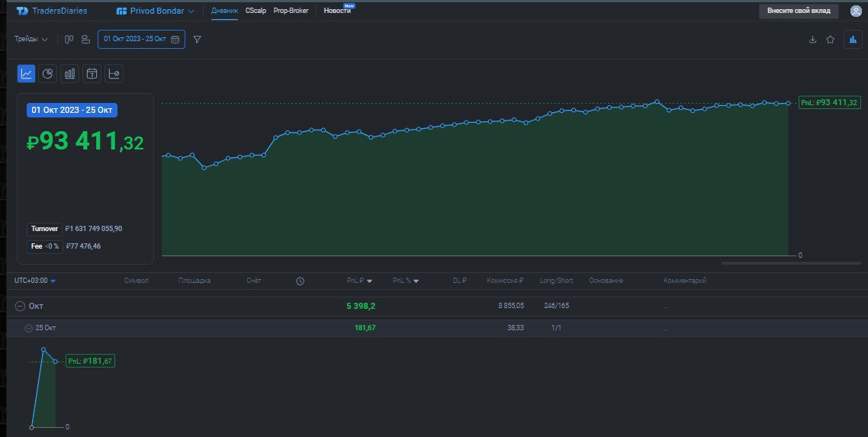
Task: Click the clock icon column header
Action: [300, 281]
